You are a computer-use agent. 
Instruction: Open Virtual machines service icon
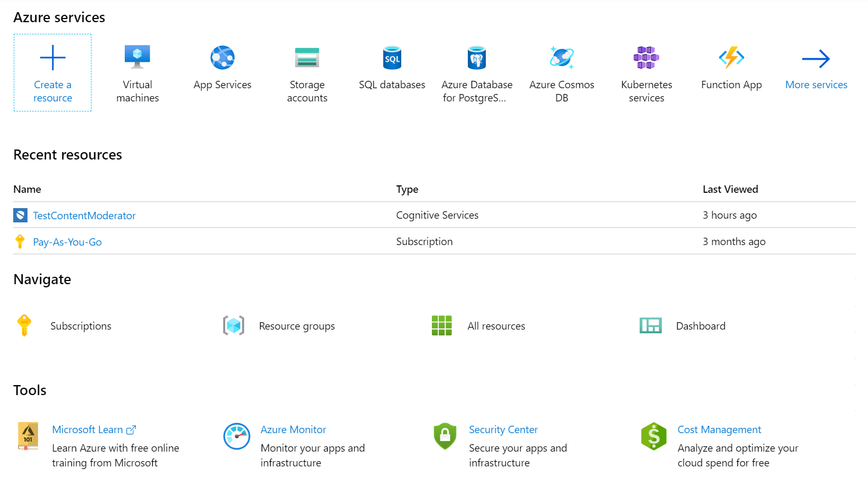point(137,57)
